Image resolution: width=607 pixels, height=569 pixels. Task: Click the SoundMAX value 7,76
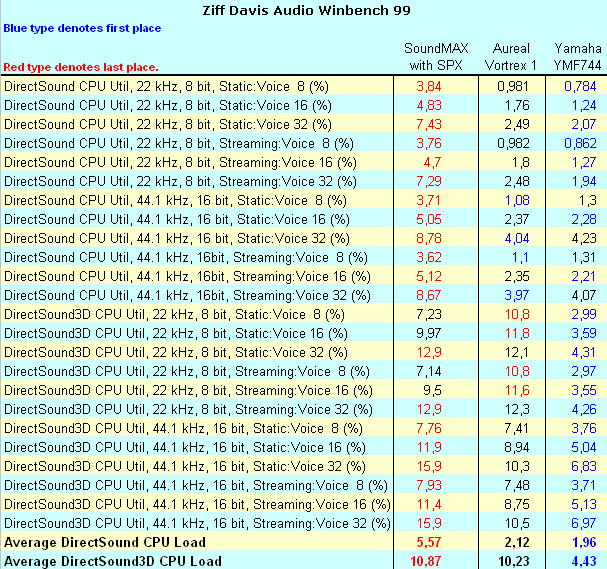click(x=429, y=428)
